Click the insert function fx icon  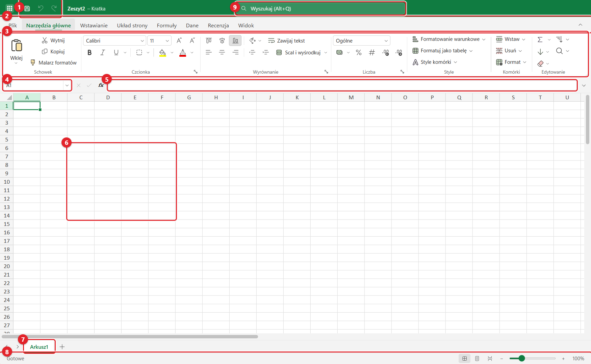click(101, 85)
